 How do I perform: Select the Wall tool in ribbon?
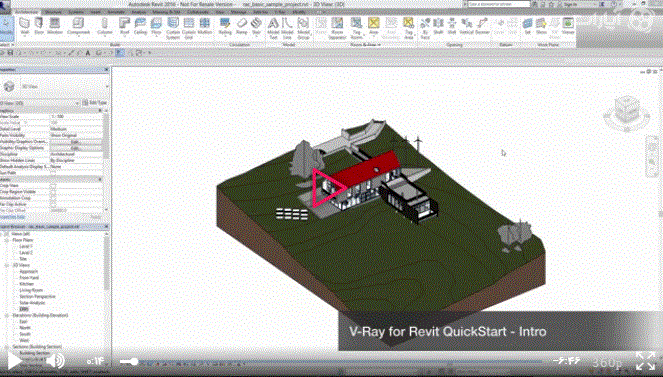[25, 26]
